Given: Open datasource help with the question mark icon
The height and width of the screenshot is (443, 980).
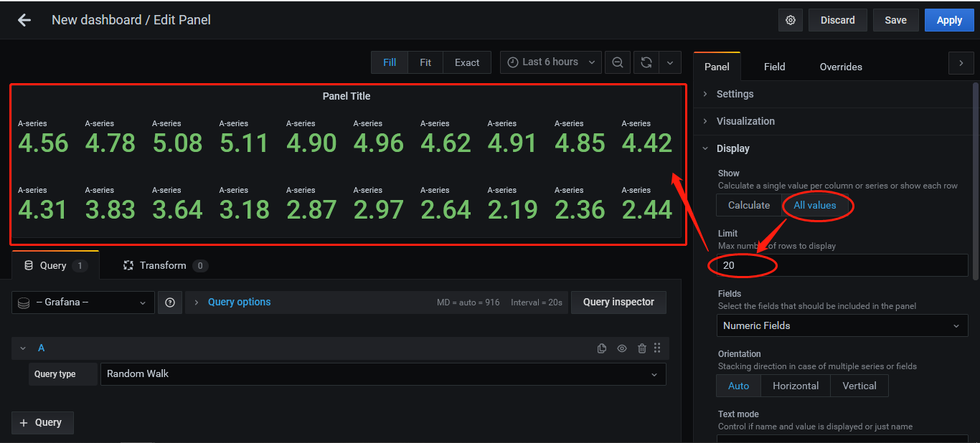Looking at the screenshot, I should pyautogui.click(x=170, y=302).
